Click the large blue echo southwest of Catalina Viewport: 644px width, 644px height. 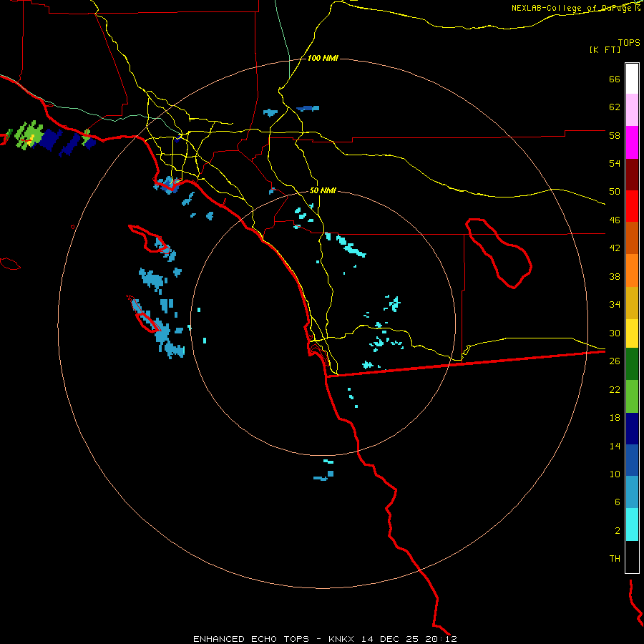(153, 279)
